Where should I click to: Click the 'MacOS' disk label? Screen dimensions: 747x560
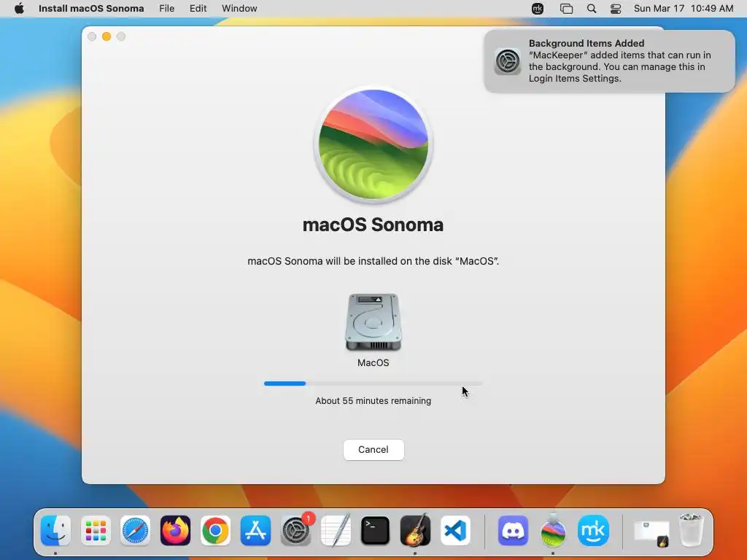[373, 363]
